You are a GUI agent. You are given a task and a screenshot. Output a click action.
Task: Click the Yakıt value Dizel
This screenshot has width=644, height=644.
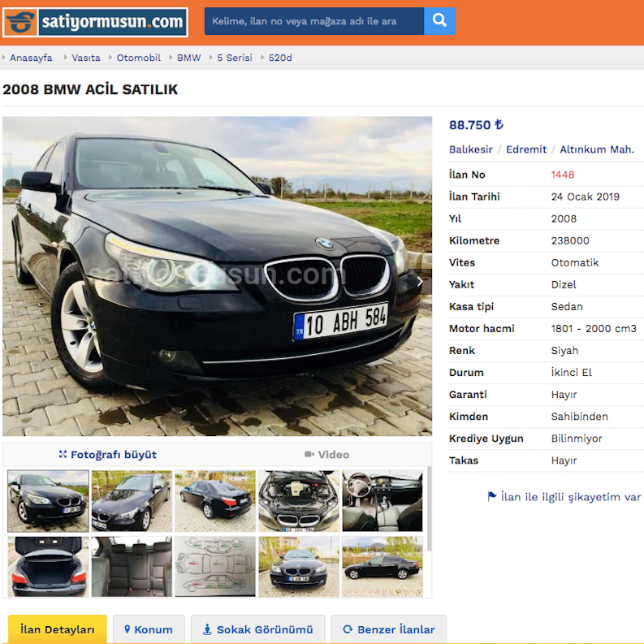coord(564,284)
